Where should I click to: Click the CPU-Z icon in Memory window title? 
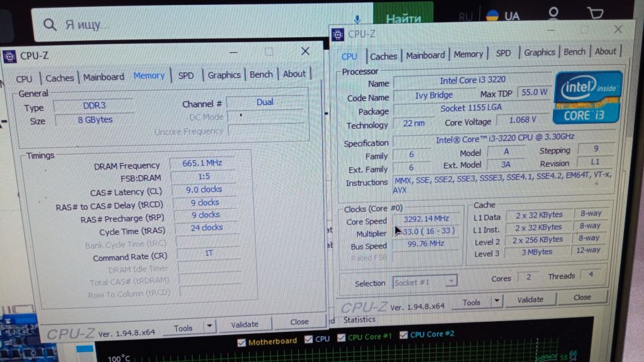point(10,56)
